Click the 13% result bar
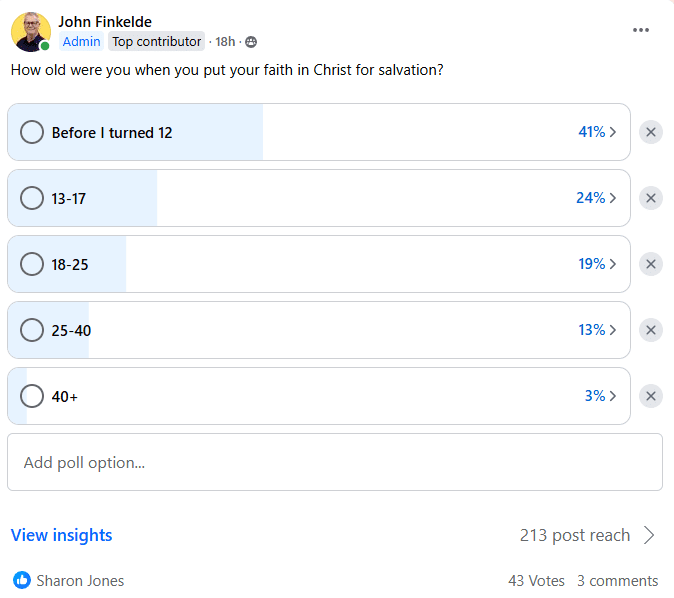674x598 pixels. click(x=319, y=330)
